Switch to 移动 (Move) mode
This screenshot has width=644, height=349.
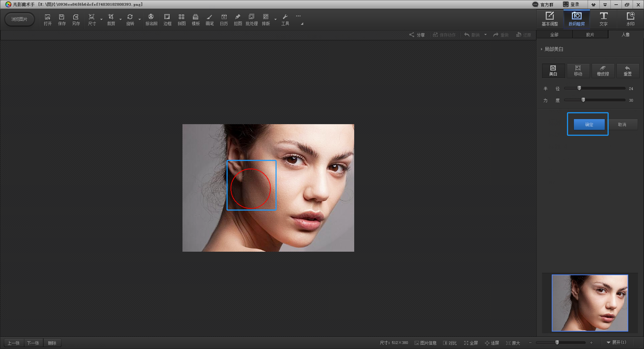point(578,71)
